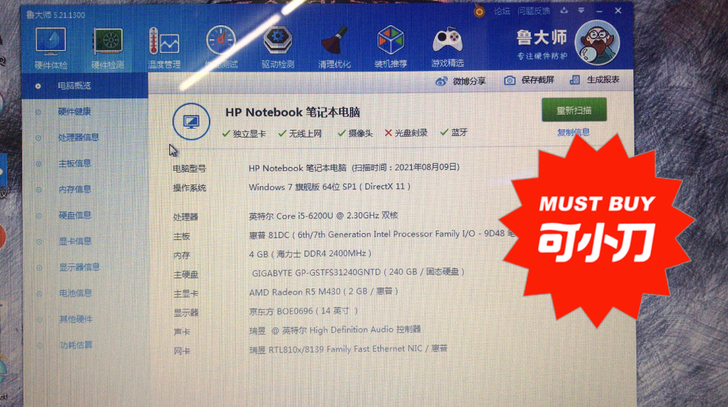Click the Weibo icon beside 微博分享

coord(441,81)
